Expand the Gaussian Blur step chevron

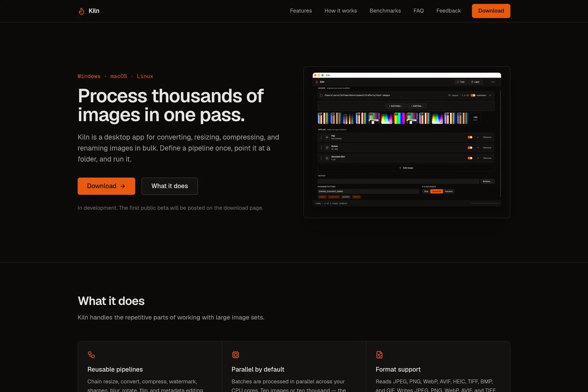click(478, 158)
